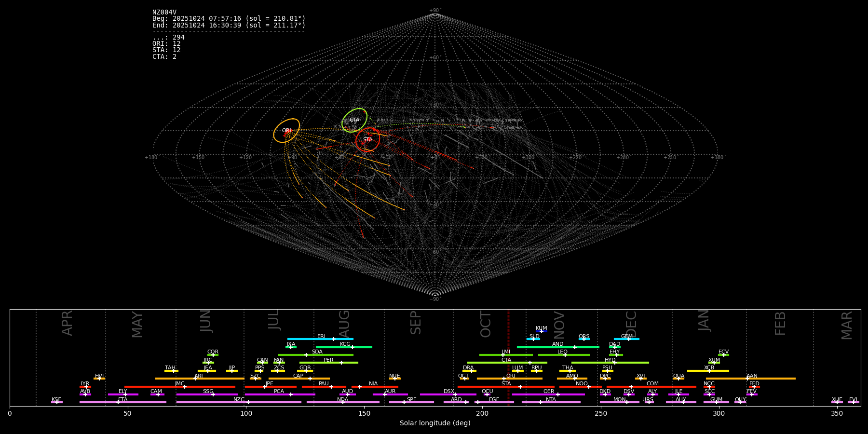Click the orange AAN shower bar
The image size is (868, 434).
tap(751, 379)
